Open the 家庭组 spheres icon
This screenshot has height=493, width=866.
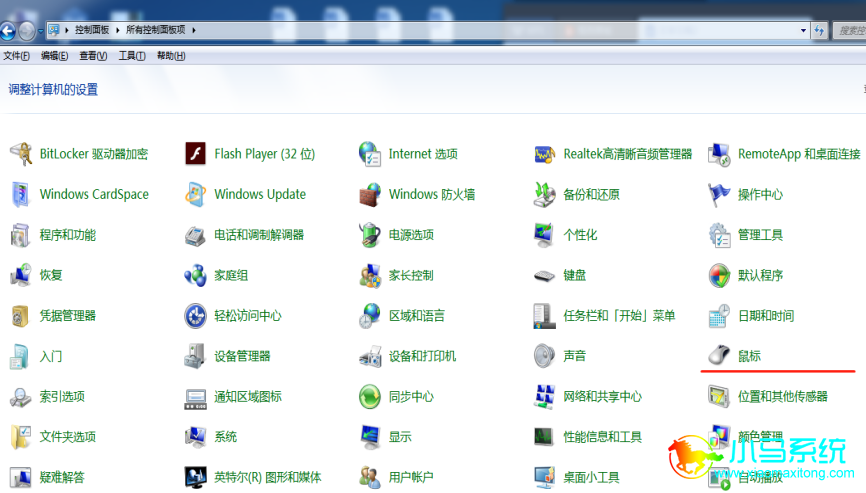point(196,275)
